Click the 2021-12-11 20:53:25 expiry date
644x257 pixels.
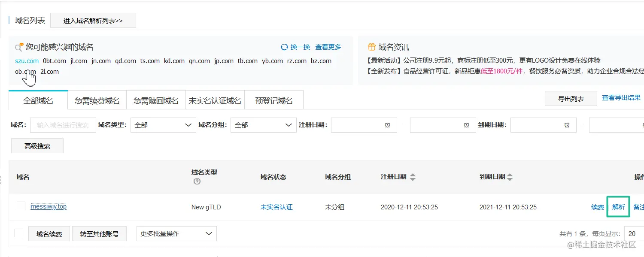508,207
